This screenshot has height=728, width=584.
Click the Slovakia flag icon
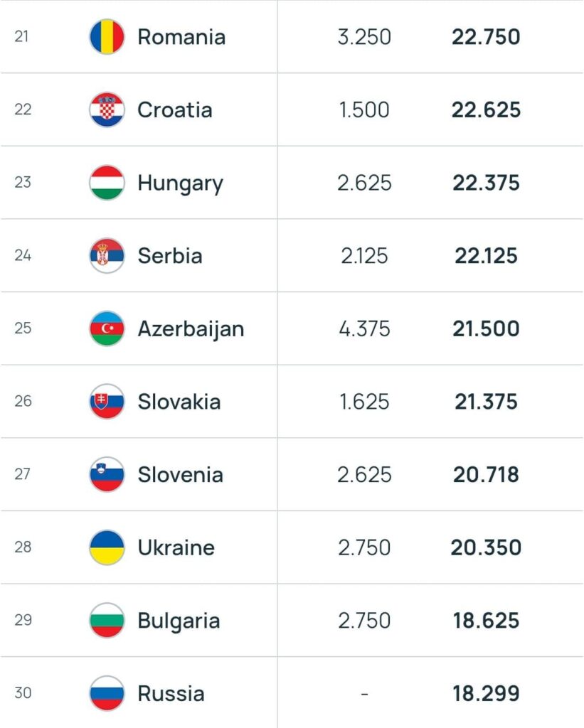coord(107,402)
